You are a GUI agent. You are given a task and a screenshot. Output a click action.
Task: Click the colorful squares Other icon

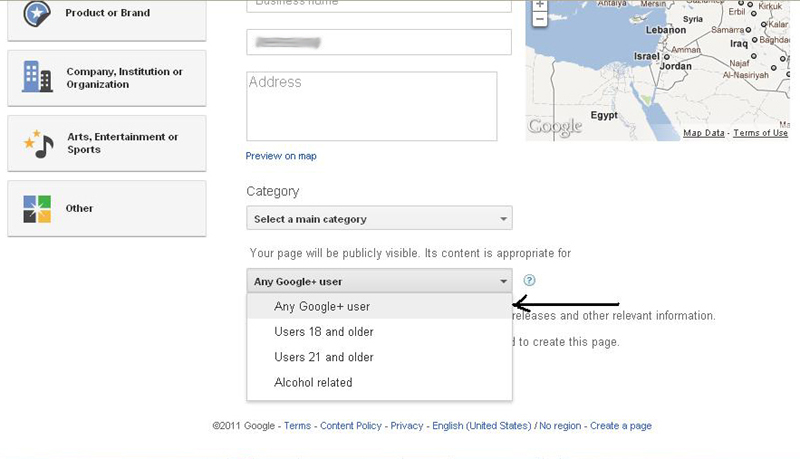[37, 209]
